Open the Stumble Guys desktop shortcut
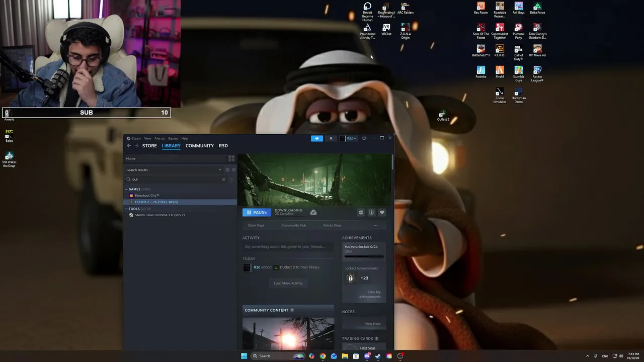 519,74
